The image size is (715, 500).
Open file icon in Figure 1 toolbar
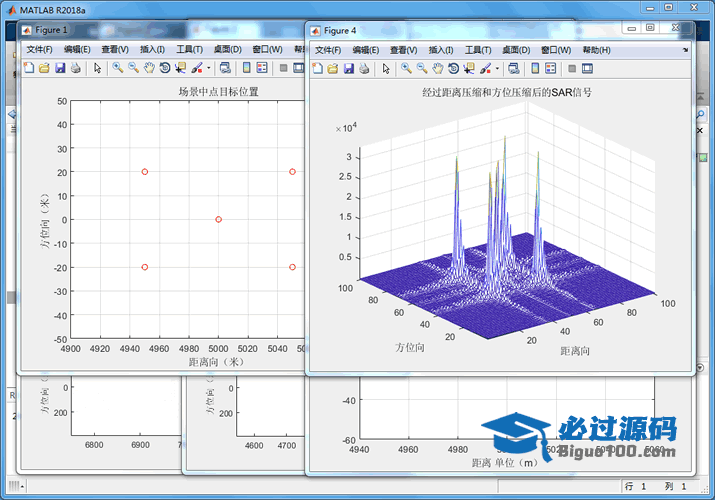[x=44, y=68]
